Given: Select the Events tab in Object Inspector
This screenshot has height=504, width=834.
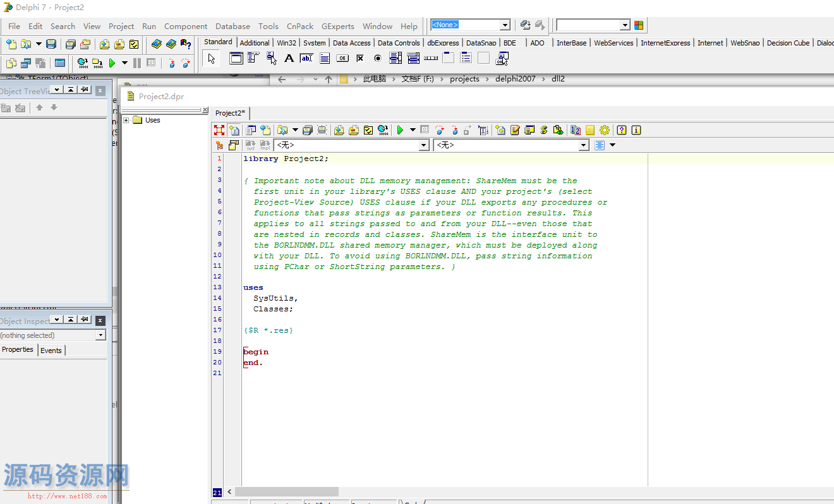Looking at the screenshot, I should click(51, 351).
